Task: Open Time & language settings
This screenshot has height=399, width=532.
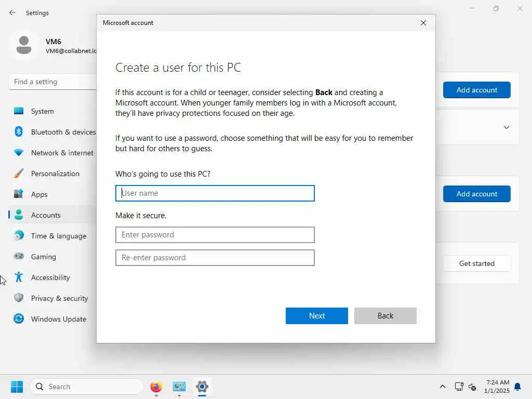Action: pyautogui.click(x=59, y=236)
